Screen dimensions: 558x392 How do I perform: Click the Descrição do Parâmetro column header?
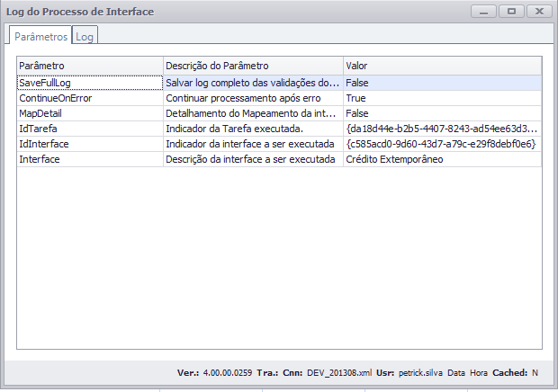253,66
